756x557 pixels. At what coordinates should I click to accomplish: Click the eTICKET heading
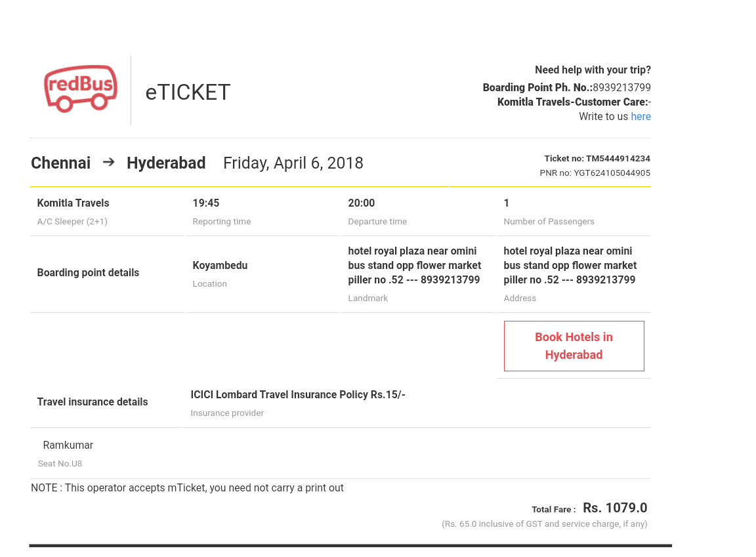click(x=188, y=93)
